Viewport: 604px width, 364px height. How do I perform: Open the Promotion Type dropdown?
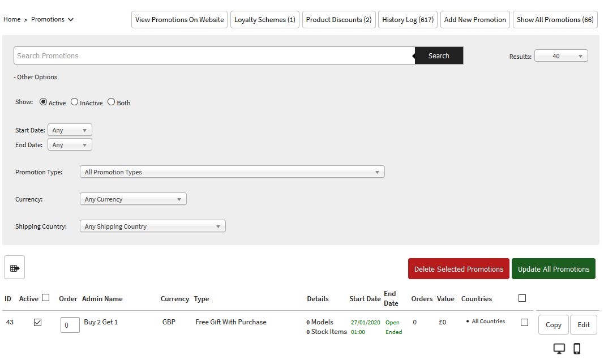232,172
